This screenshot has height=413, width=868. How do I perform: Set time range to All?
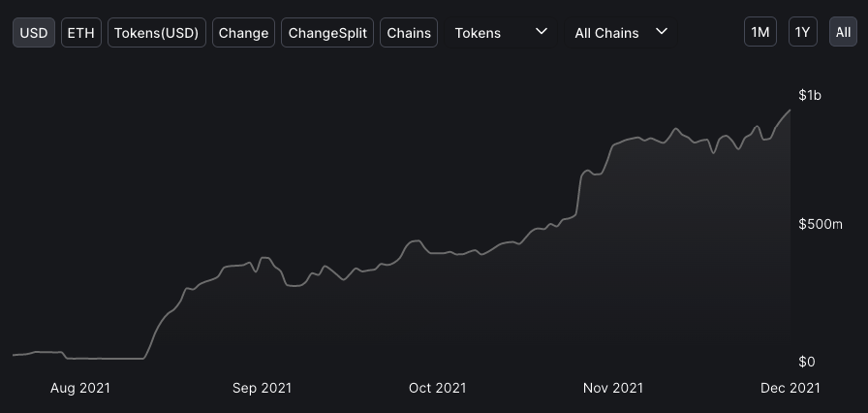click(x=843, y=32)
